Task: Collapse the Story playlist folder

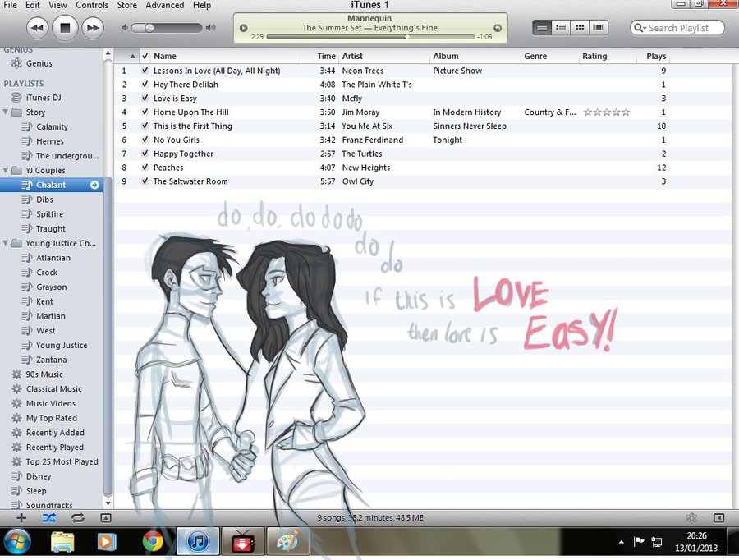Action: click(x=6, y=112)
